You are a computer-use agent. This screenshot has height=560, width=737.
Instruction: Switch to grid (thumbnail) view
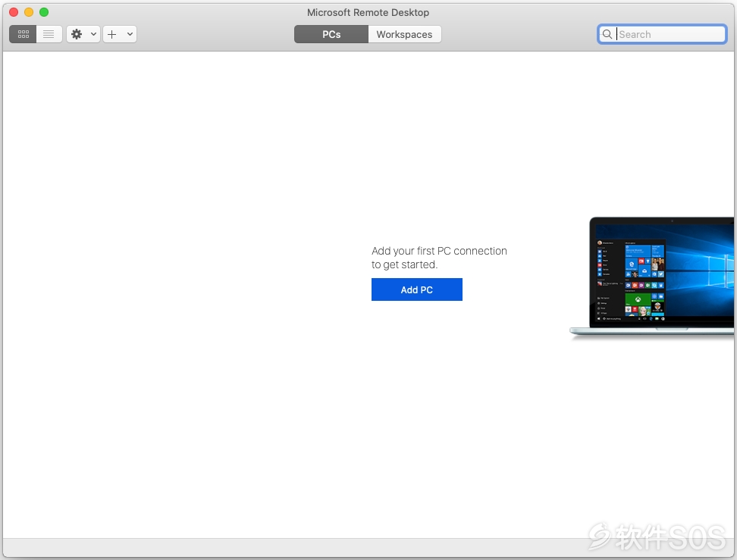23,34
